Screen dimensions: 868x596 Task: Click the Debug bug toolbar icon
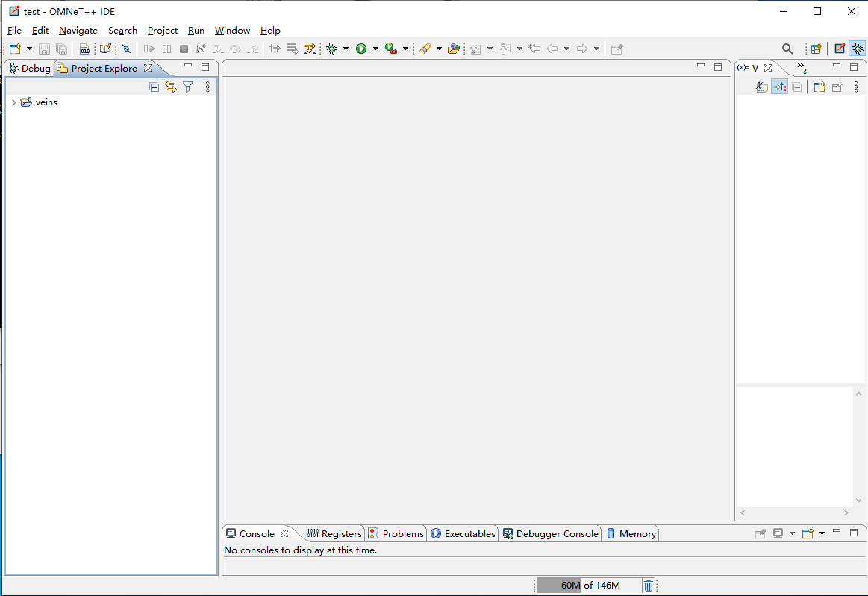click(332, 49)
